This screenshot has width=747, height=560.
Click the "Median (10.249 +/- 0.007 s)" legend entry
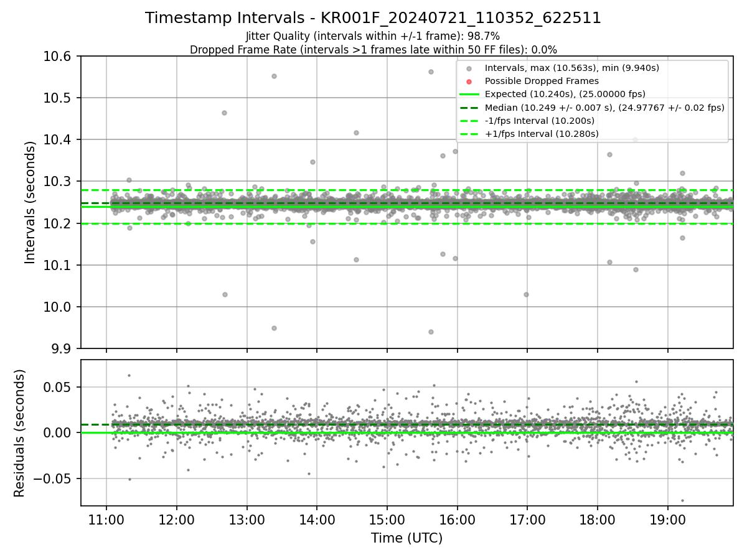point(604,108)
